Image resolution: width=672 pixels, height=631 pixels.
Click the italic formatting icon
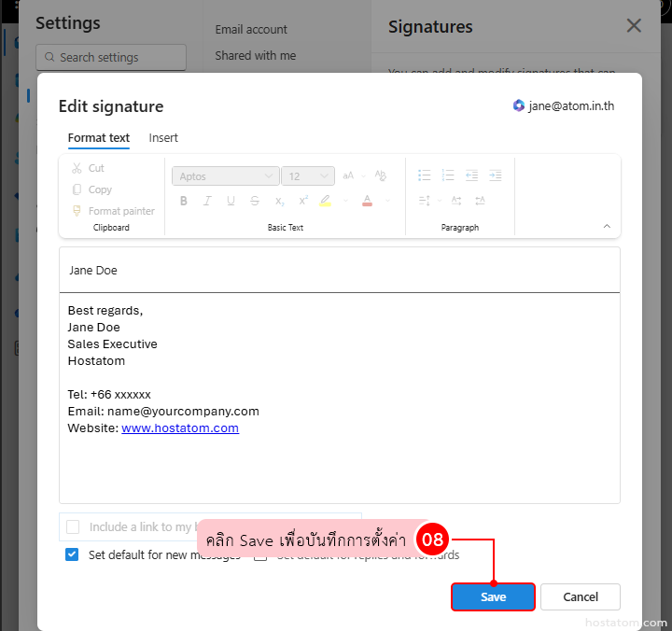click(x=207, y=201)
